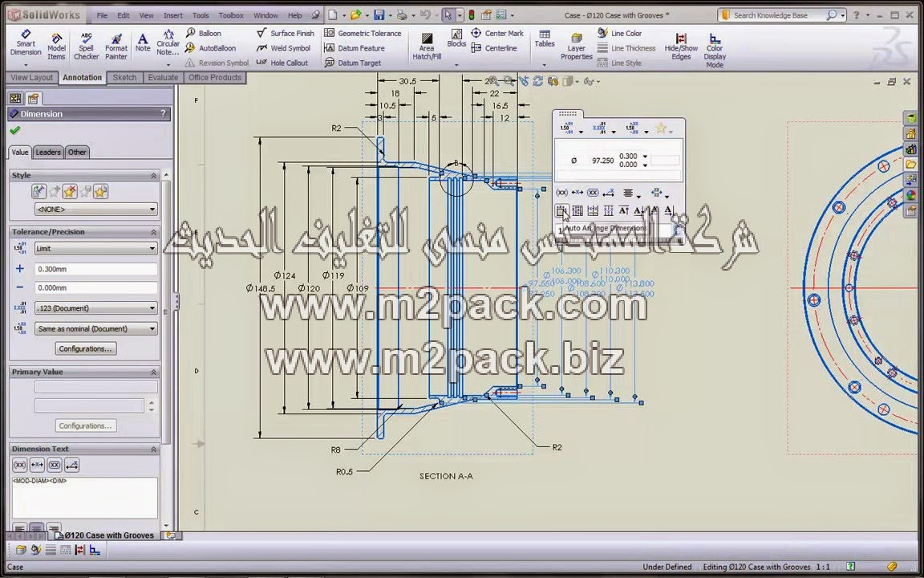Click Configurations button under Primary Value
This screenshot has height=578, width=924.
click(86, 425)
